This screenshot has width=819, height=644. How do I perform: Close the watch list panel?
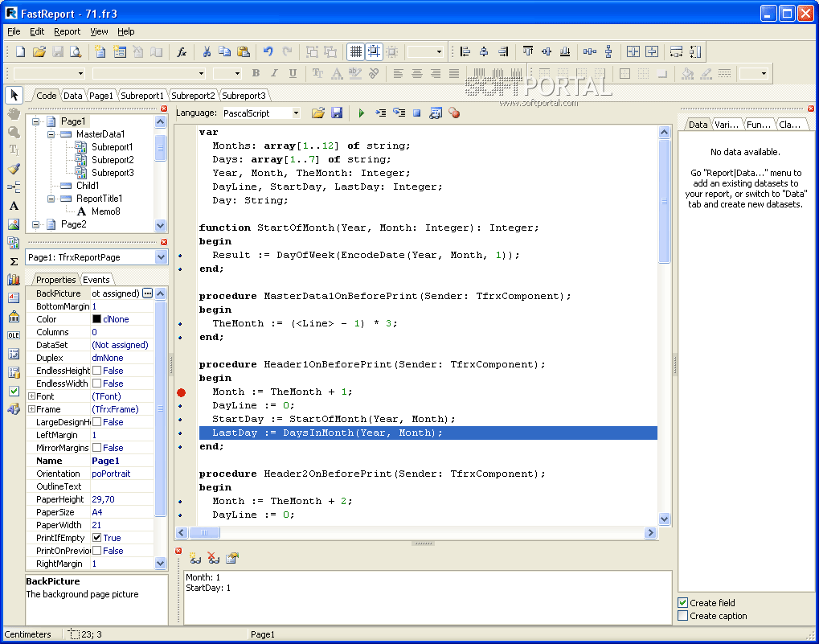[178, 551]
